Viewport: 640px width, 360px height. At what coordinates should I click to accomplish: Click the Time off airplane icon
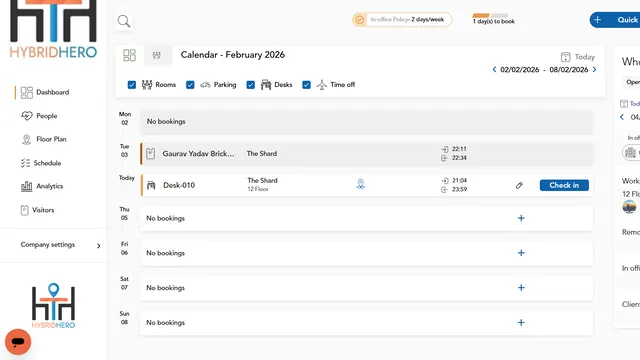click(x=322, y=84)
